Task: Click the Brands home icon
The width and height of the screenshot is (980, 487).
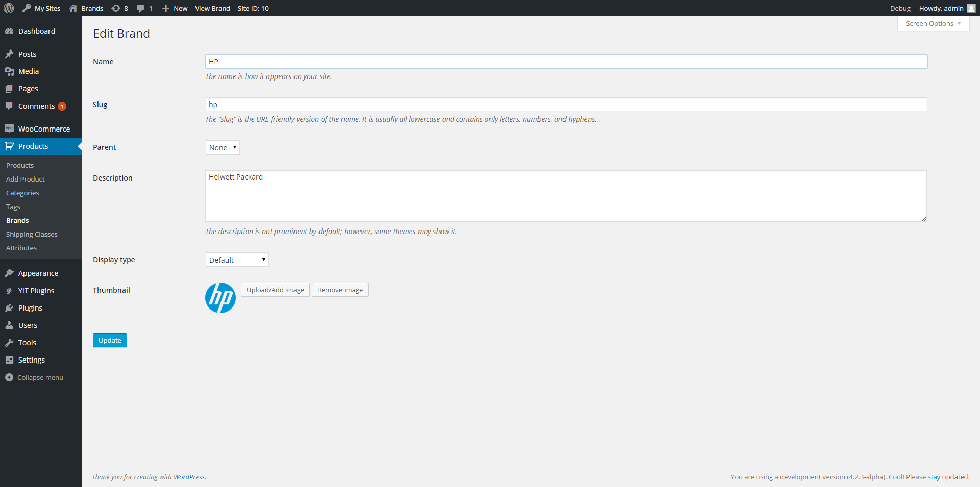Action: (73, 8)
